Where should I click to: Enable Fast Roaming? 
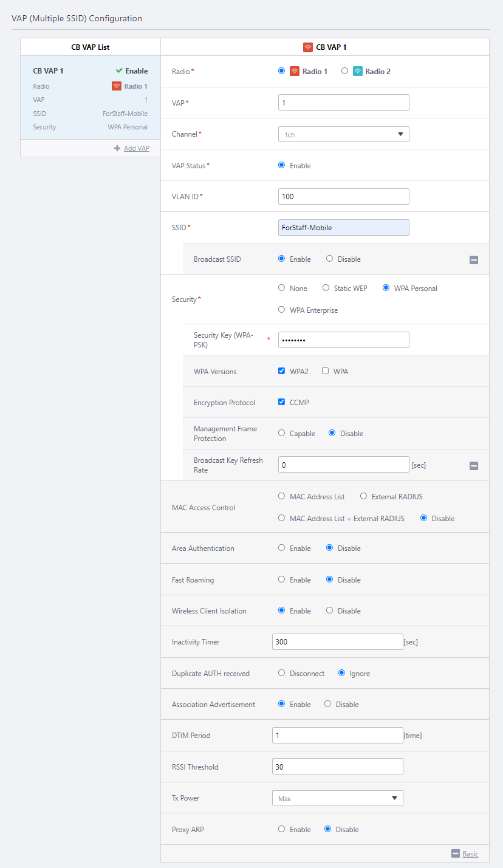pos(281,579)
